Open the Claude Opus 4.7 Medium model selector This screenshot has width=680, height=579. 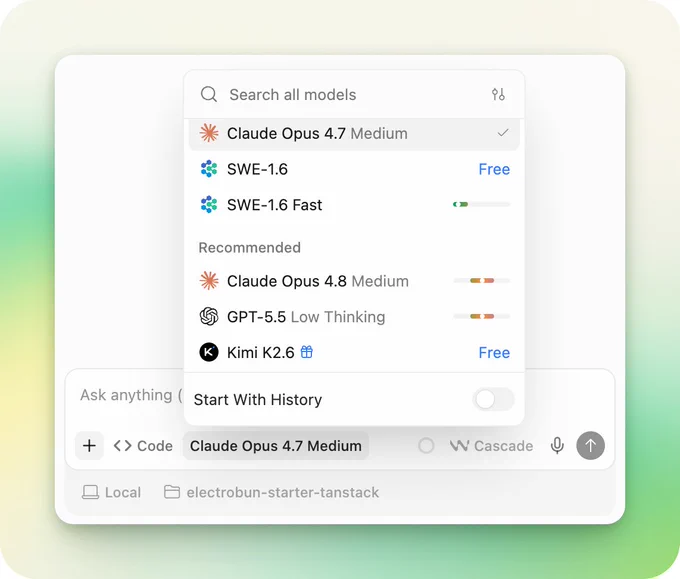(276, 445)
